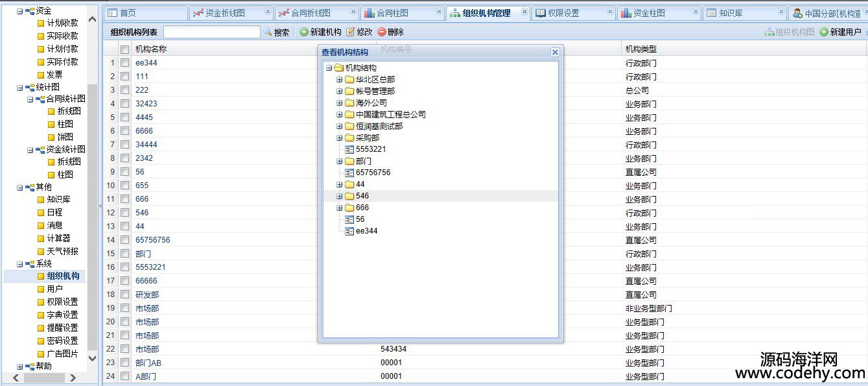The width and height of the screenshot is (868, 386).
Task: Close the 资金折线图 tab with its x
Action: [x=268, y=12]
